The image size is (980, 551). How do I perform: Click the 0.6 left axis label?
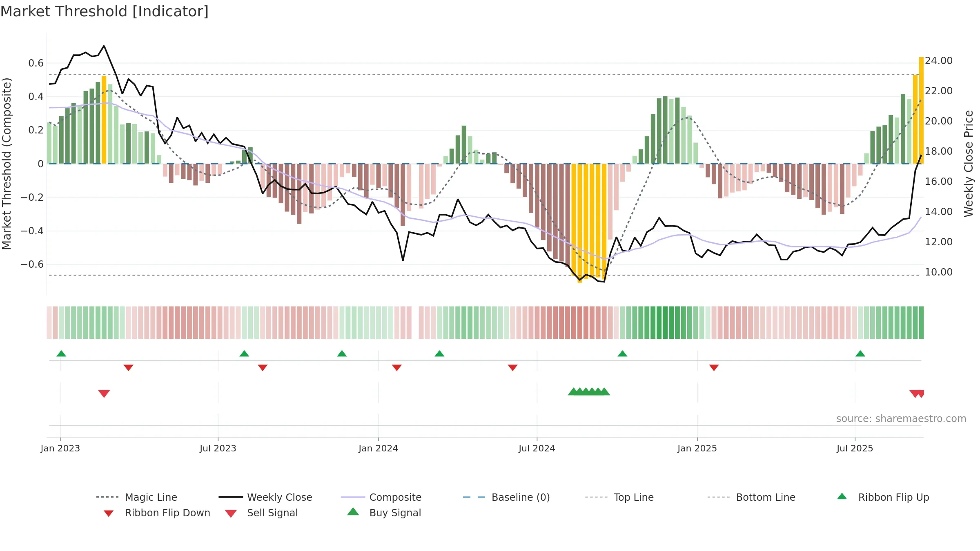[36, 63]
